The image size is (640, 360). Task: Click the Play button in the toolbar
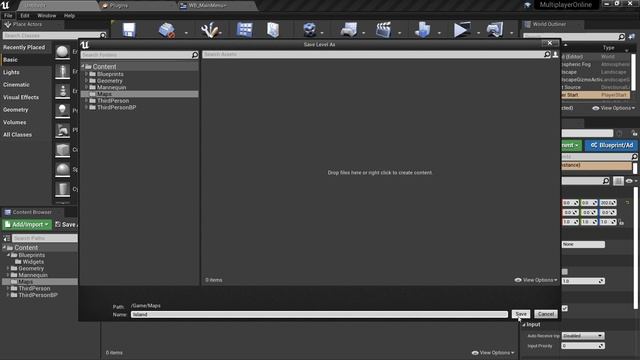pos(462,30)
